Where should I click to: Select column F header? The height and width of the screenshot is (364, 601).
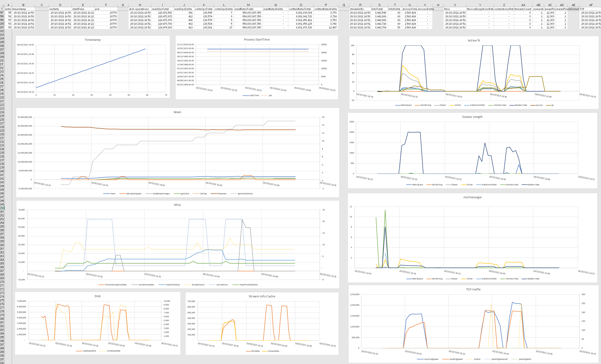tap(106, 5)
